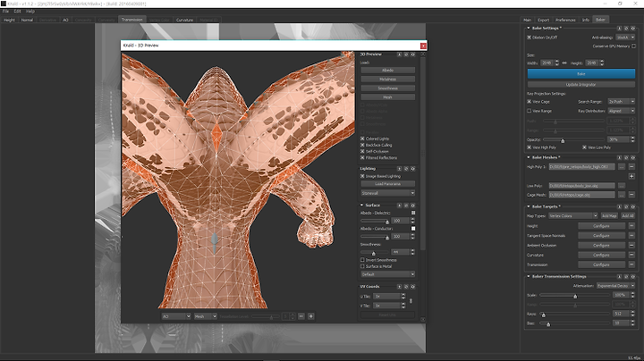Open the Search Range dropdown
Viewport: 644px width, 361px height.
[x=622, y=101]
